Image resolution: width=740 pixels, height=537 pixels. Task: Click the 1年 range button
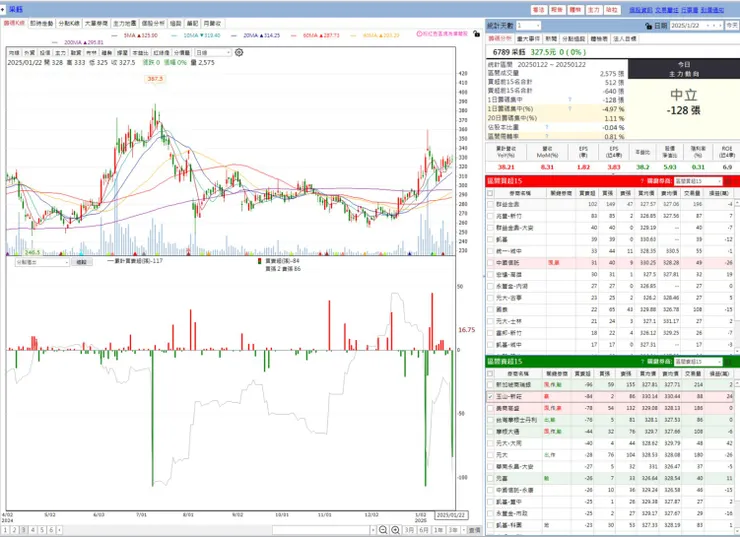(438, 530)
